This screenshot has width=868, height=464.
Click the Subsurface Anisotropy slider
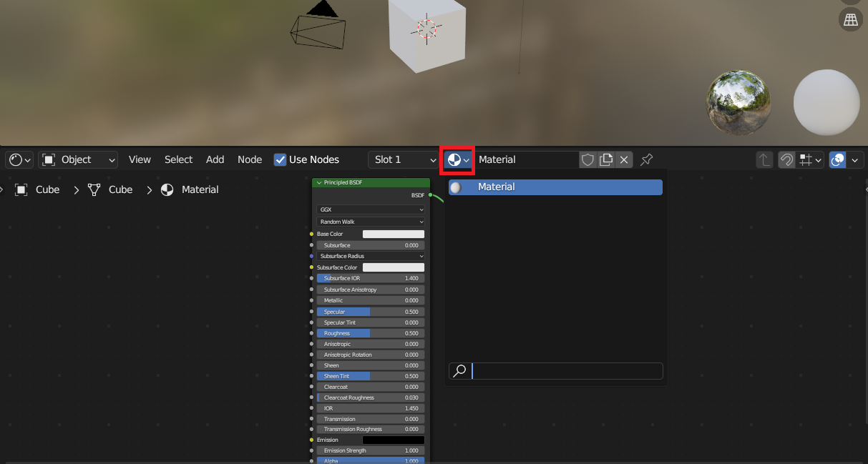(371, 290)
